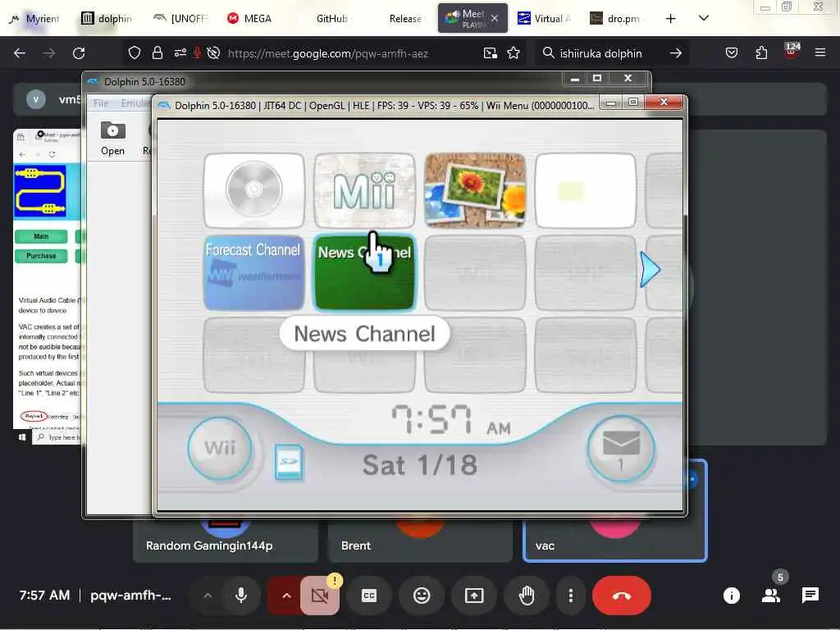Submit the search with arrow button

[676, 53]
